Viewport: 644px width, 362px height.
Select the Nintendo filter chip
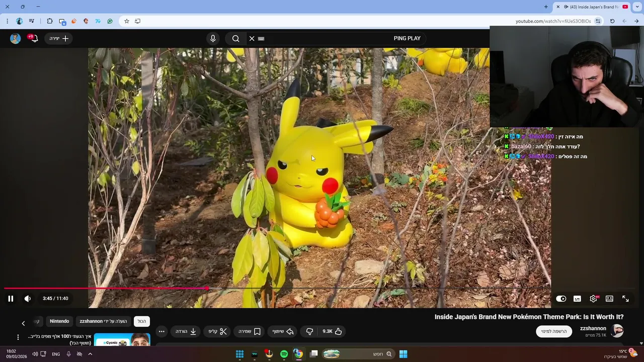59,321
